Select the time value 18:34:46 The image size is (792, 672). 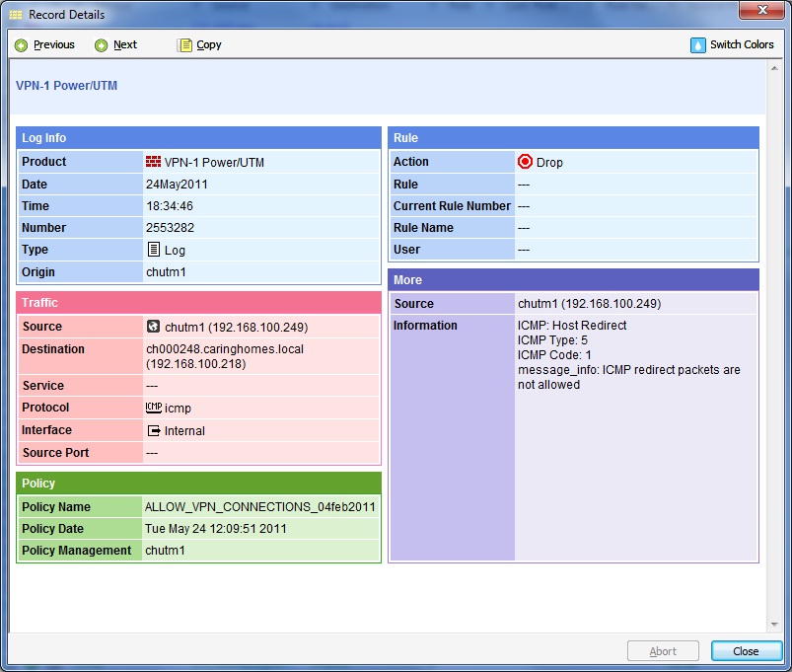click(x=170, y=206)
